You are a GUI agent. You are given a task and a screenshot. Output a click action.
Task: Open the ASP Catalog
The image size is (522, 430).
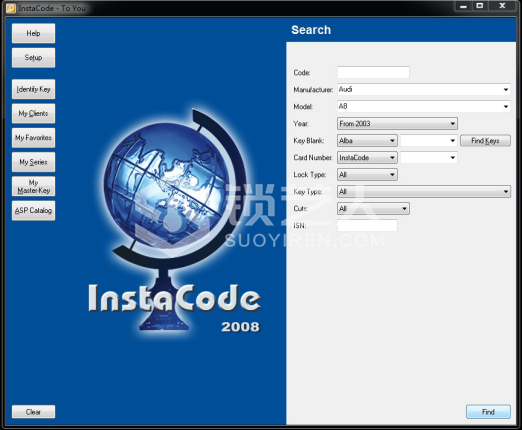pyautogui.click(x=33, y=211)
